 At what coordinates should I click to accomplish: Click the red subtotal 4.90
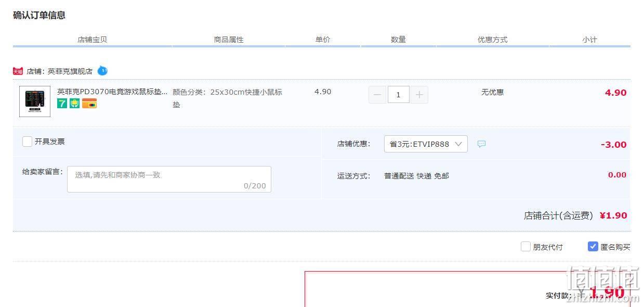[615, 93]
